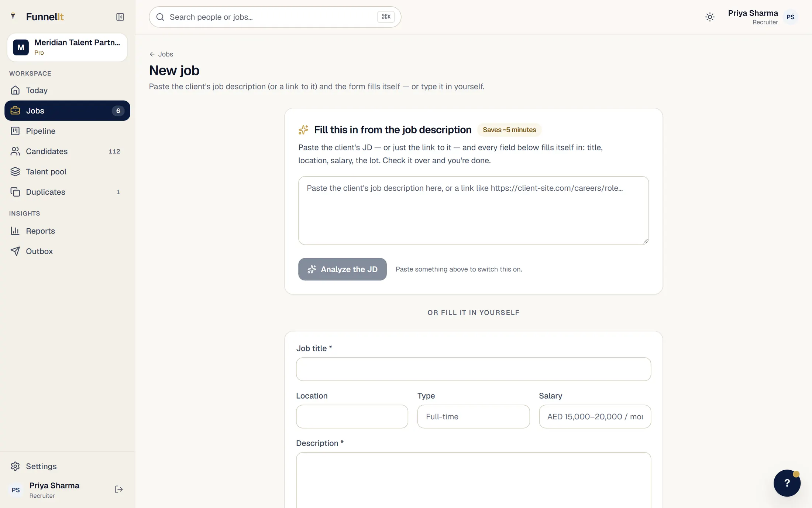Click the Location input field
The height and width of the screenshot is (508, 812).
point(352,416)
